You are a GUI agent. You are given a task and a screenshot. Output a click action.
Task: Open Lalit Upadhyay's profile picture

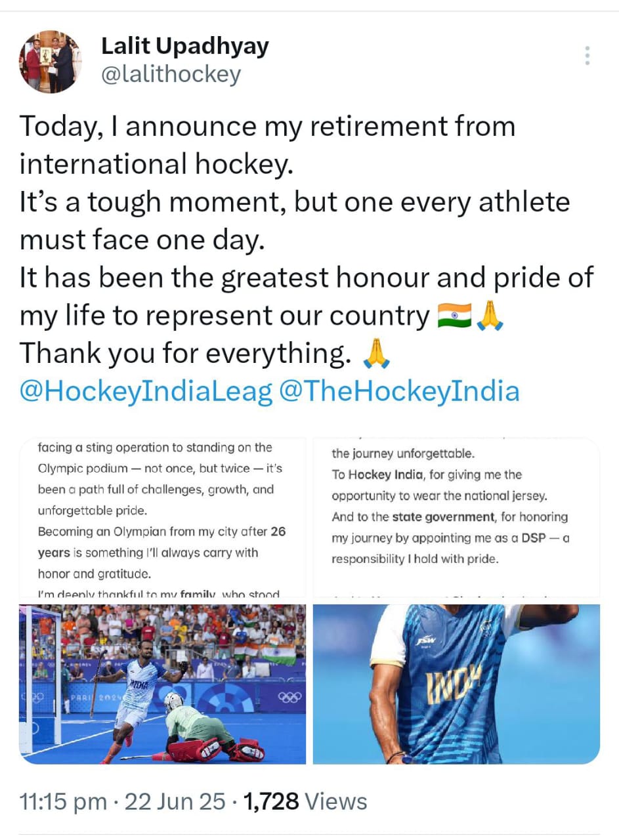tap(49, 61)
